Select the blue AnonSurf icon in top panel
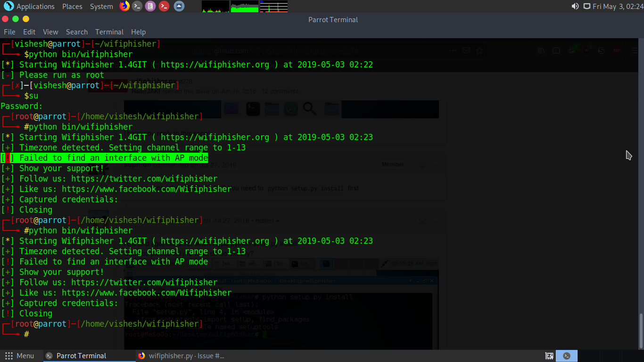The width and height of the screenshot is (644, 362). pos(179,6)
